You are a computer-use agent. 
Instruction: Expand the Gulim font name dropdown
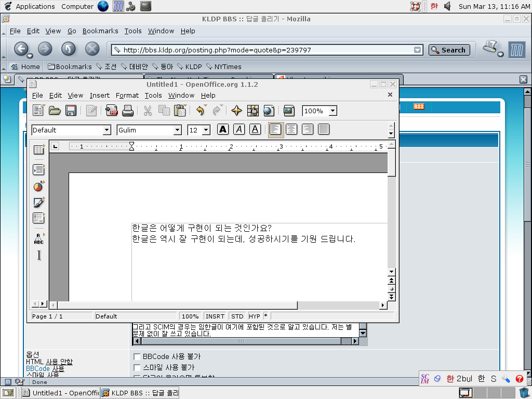pos(178,130)
